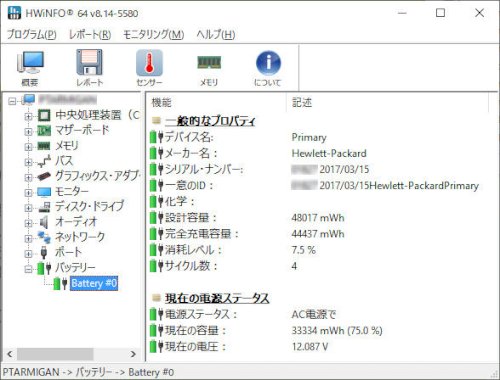Expand the ディスク・ドライブ node
This screenshot has width=500, height=380.
pyautogui.click(x=28, y=208)
